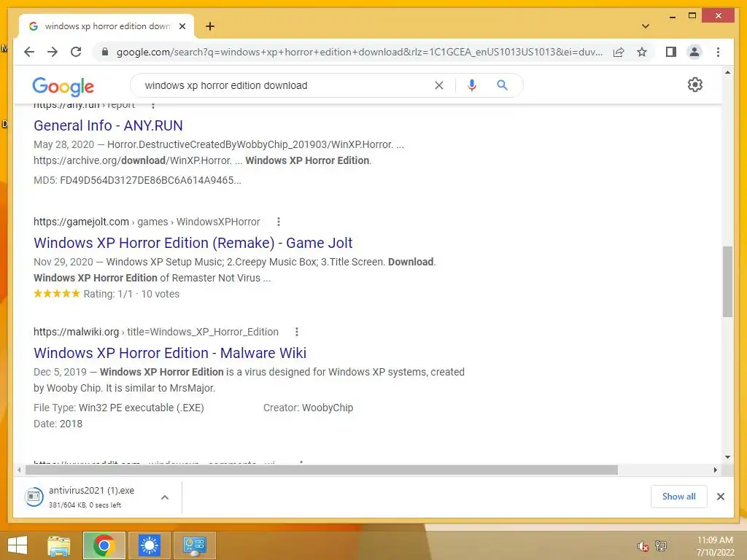The width and height of the screenshot is (747, 560).
Task: Click the muted volume tray icon
Action: click(x=643, y=546)
